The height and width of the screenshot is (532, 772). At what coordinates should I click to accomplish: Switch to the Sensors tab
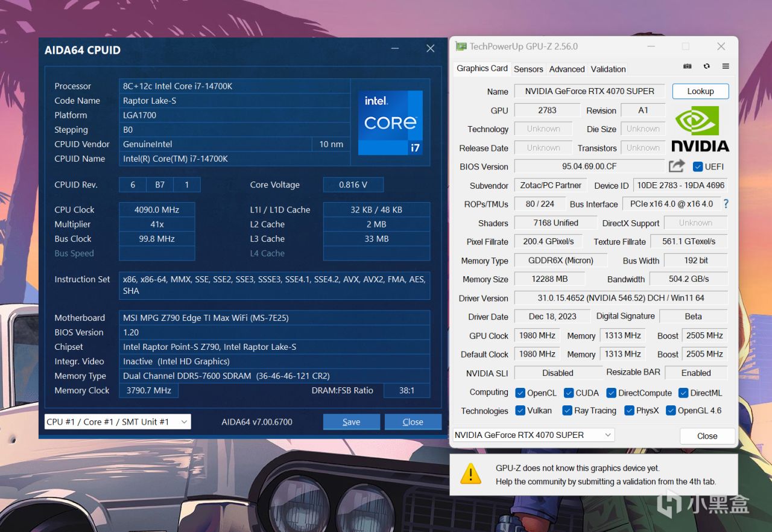click(528, 69)
